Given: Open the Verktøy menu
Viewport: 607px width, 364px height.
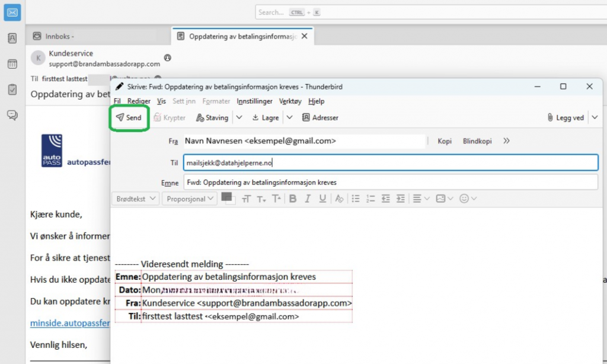Looking at the screenshot, I should (x=290, y=101).
